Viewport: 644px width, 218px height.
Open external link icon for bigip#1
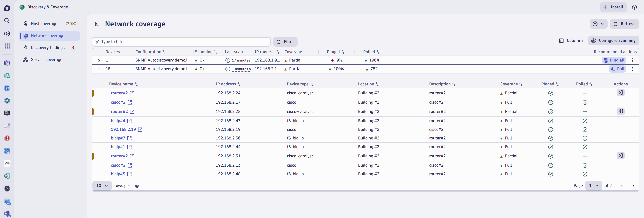[x=129, y=147]
